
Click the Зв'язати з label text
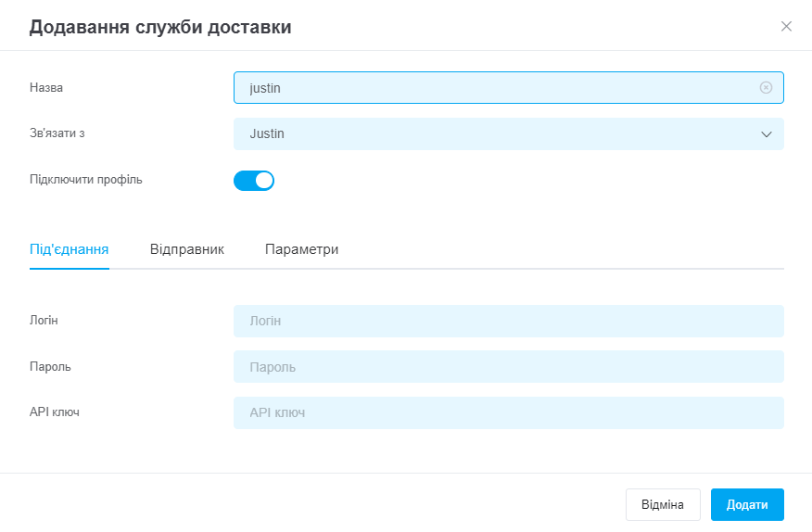click(x=57, y=133)
